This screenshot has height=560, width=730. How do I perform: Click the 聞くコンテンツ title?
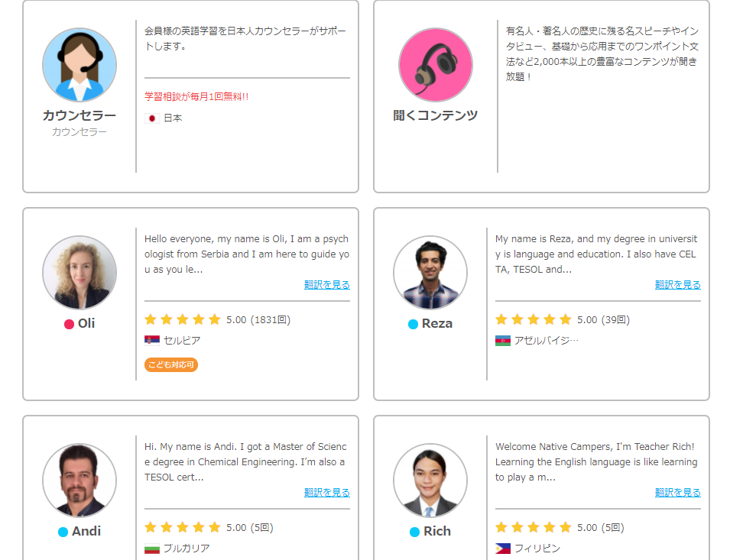[x=436, y=115]
